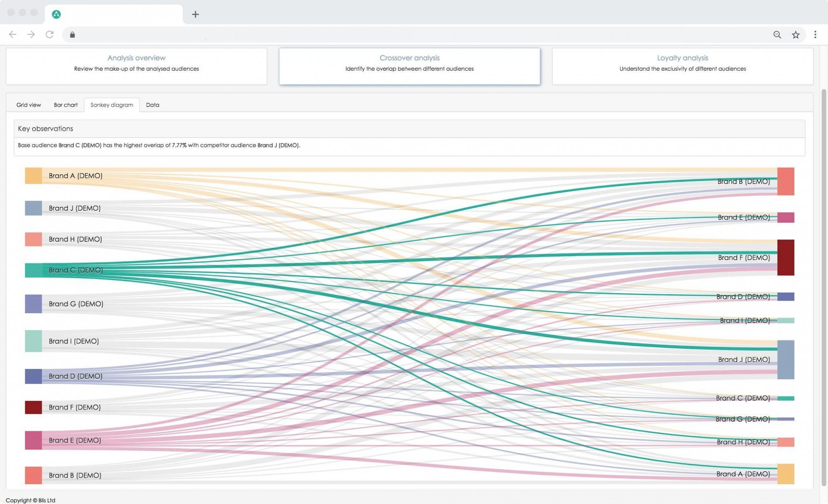The width and height of the screenshot is (828, 504).
Task: Reload the page with refresh icon
Action: [50, 34]
